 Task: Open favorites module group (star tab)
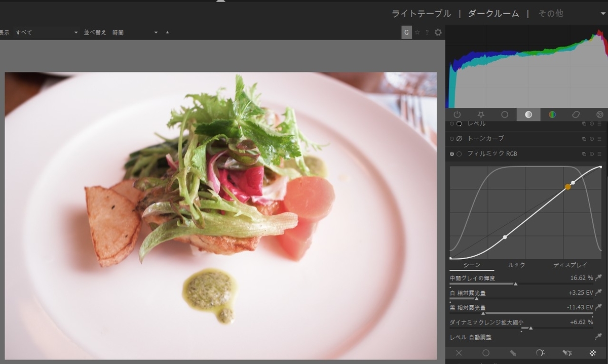(x=481, y=114)
